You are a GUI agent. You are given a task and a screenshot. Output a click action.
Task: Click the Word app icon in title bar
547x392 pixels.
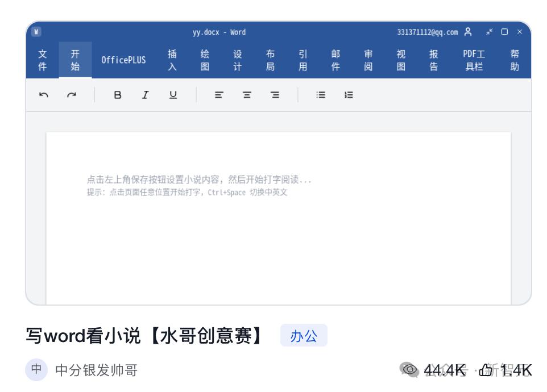tap(36, 32)
